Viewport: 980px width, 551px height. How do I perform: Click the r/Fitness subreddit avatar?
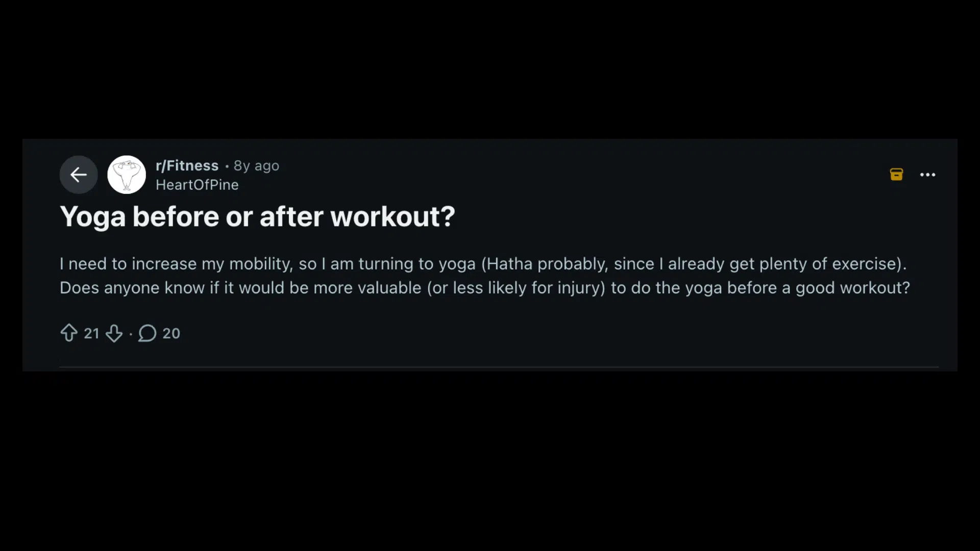point(126,174)
